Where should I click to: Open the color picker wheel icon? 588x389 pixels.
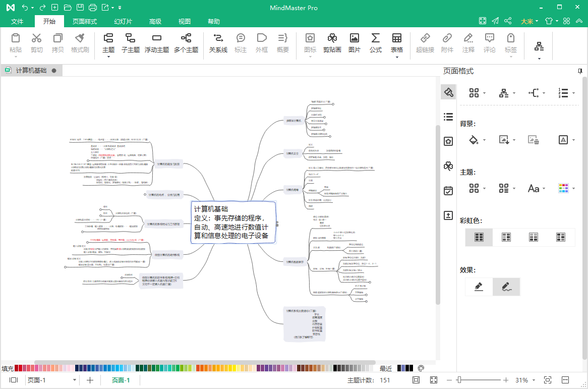(x=421, y=368)
